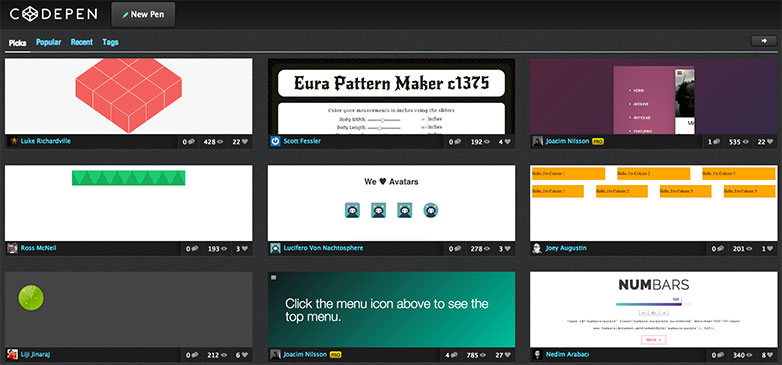
Task: Heart Nedim Arabacı's NUMBARS pen (8 loves)
Action: click(x=767, y=356)
